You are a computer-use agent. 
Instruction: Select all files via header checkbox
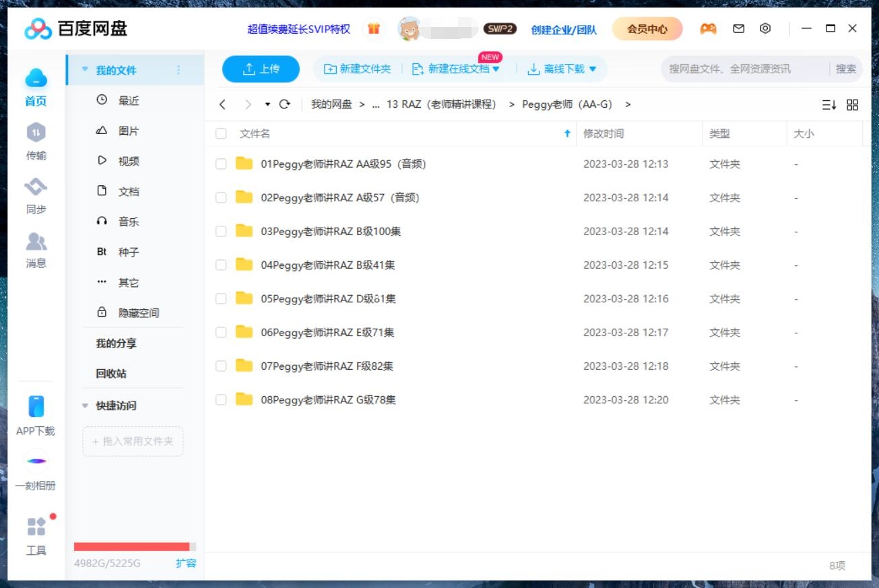(x=220, y=134)
